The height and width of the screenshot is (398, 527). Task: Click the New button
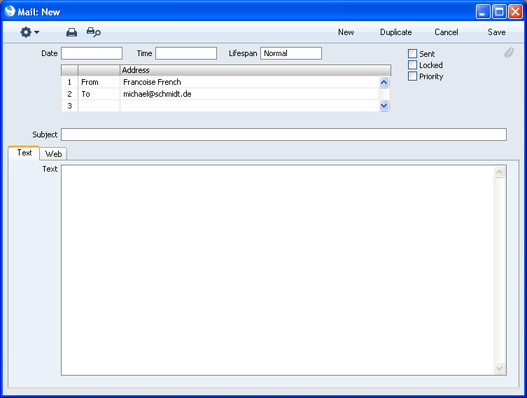coord(346,32)
